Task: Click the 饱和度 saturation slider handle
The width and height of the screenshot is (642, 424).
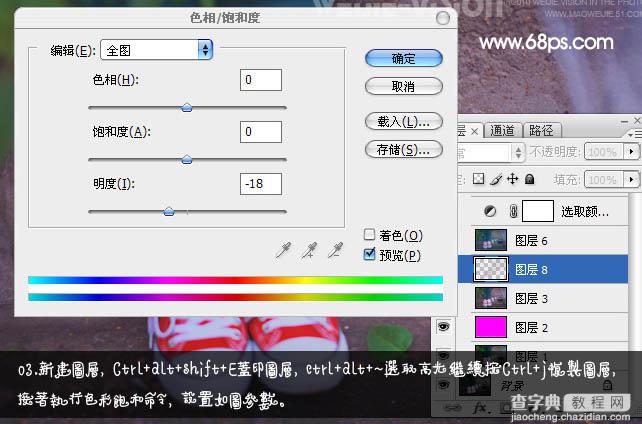Action: point(187,160)
